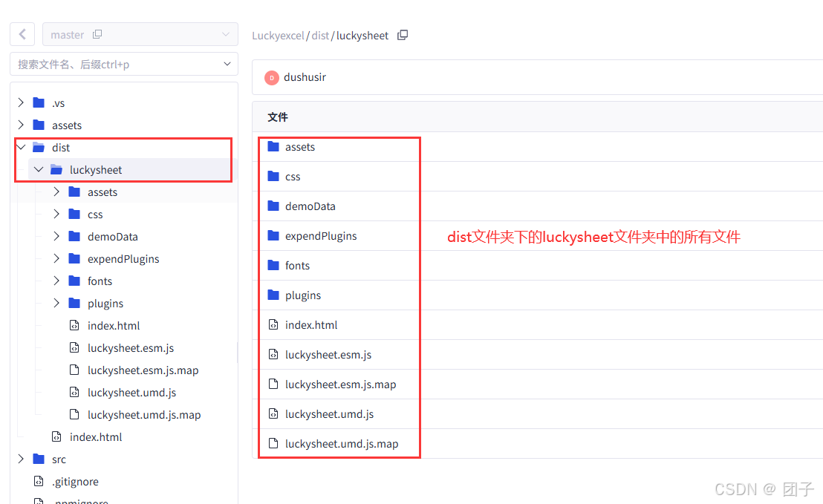Click index.html code icon in file list
This screenshot has height=504, width=823.
(273, 324)
